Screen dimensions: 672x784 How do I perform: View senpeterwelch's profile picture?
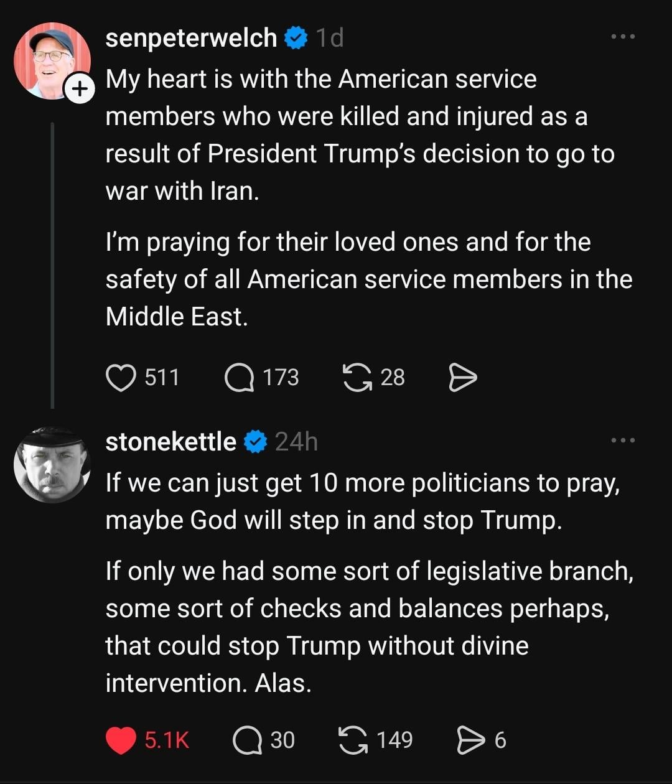coord(51,61)
